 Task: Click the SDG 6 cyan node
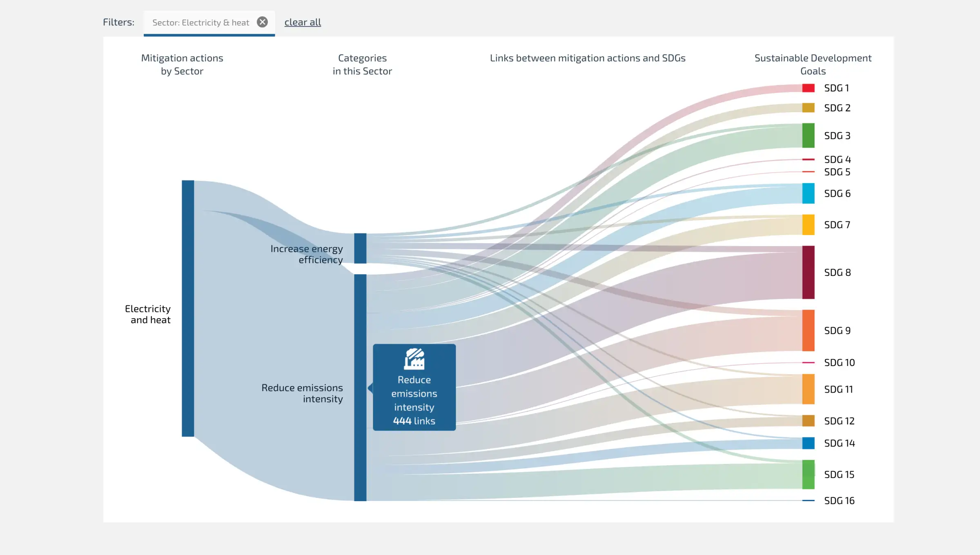pos(808,193)
